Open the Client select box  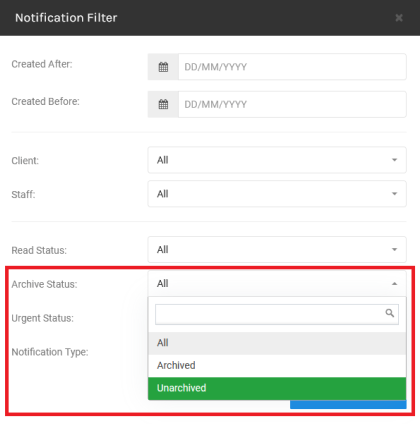point(277,160)
